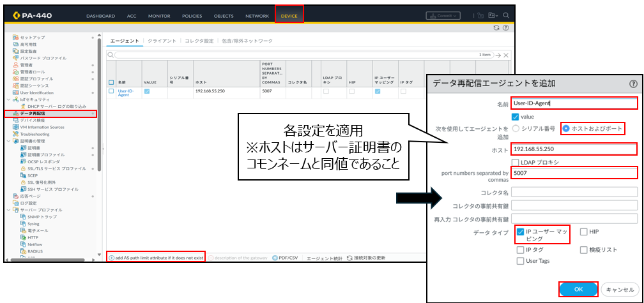Open the help icon beside refresh

click(x=505, y=28)
